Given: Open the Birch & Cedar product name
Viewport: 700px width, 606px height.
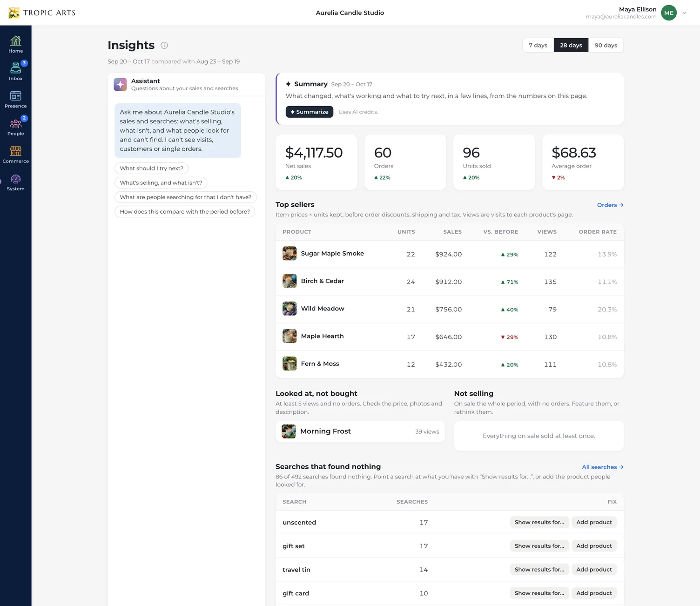Looking at the screenshot, I should pos(322,281).
